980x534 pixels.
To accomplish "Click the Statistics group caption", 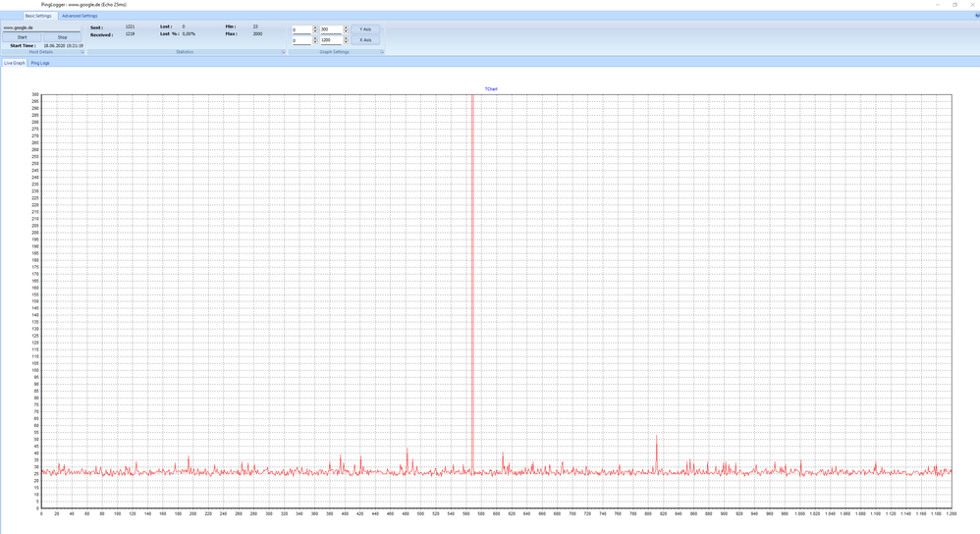I will (x=185, y=52).
